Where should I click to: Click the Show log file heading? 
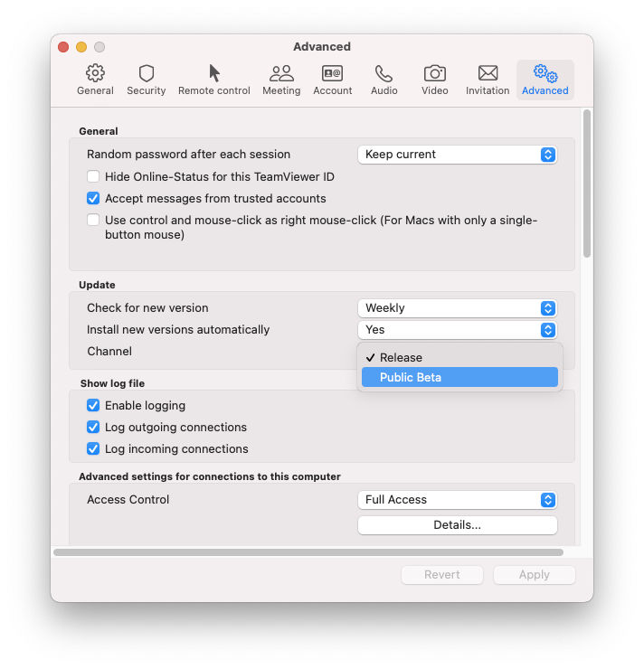click(x=112, y=383)
